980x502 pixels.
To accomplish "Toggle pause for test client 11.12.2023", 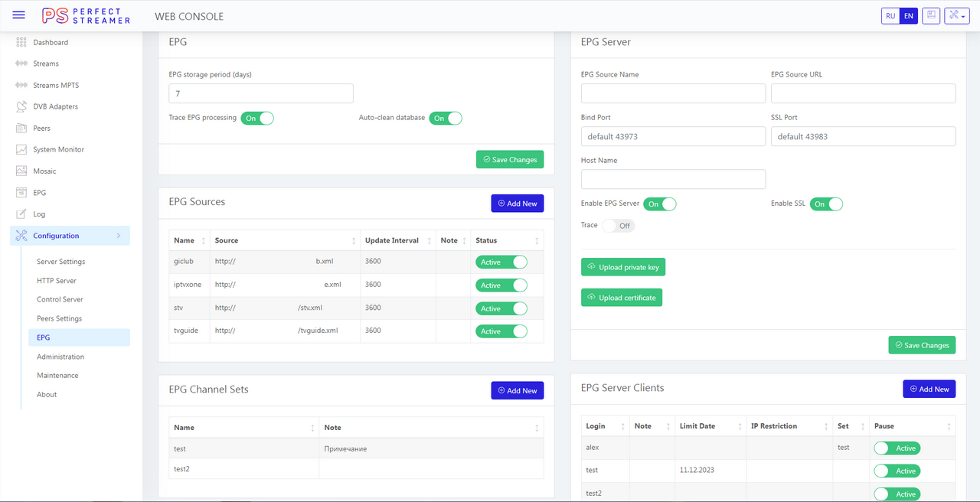I will 897,471.
